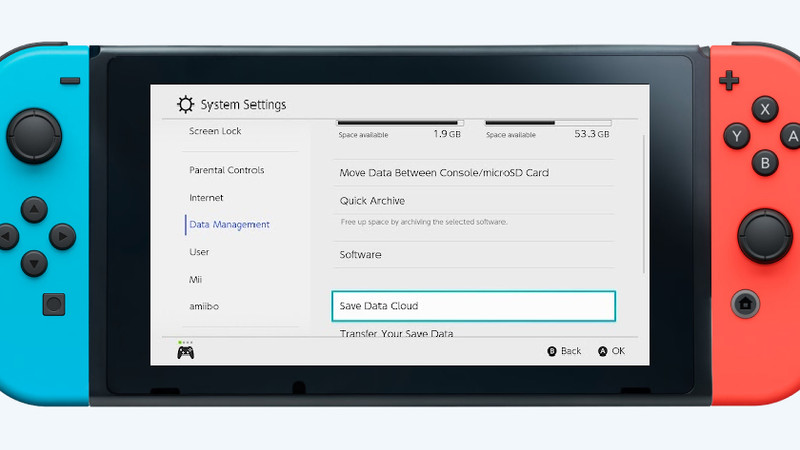Click the 53.3 GB storage space bar
This screenshot has height=450, width=800.
(x=547, y=123)
